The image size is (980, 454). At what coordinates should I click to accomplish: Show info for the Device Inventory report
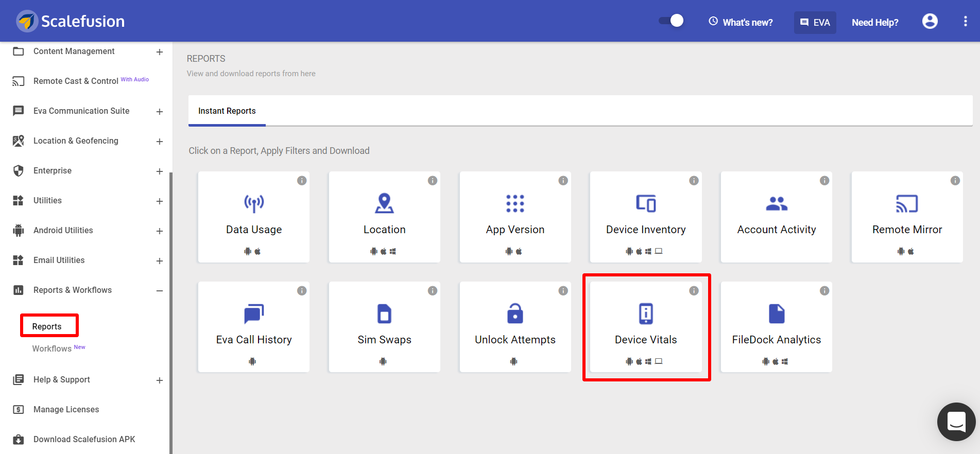coord(694,181)
